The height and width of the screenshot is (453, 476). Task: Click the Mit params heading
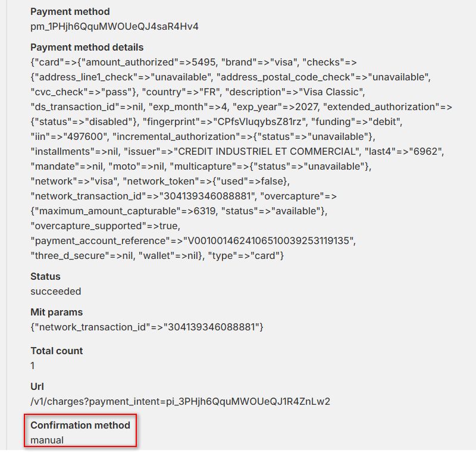pos(57,312)
